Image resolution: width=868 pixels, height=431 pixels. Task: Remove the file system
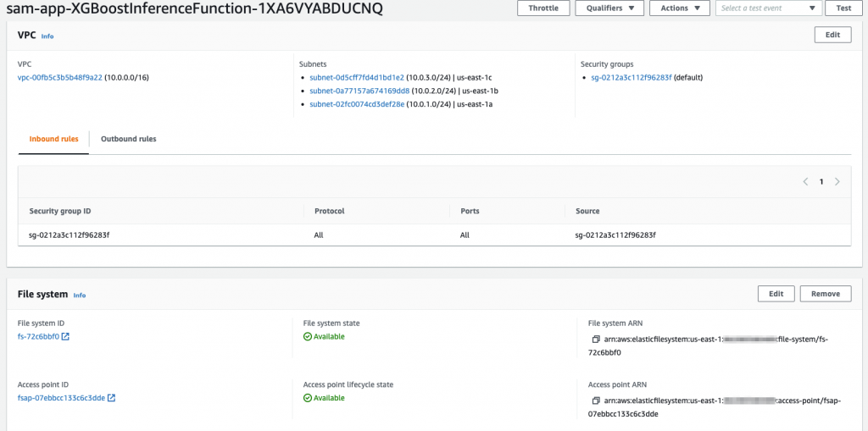[826, 294]
